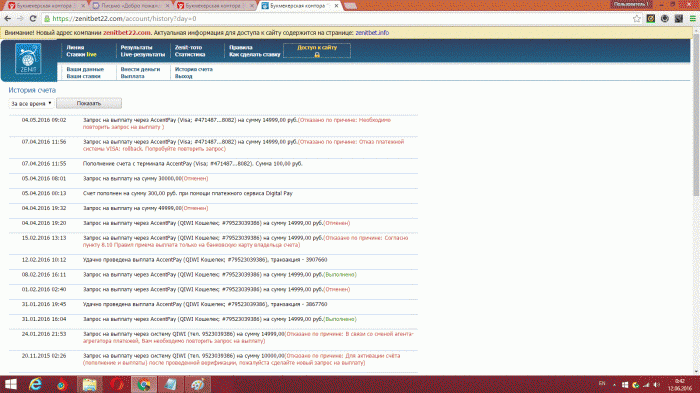Click the Пользователь 1 profile button
Screen dimensions: 700x393
point(631,4)
